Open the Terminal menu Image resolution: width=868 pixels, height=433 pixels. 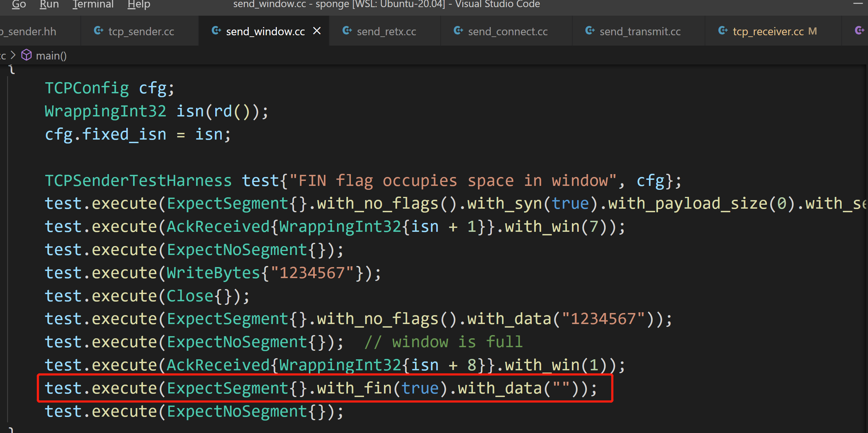[x=93, y=4]
